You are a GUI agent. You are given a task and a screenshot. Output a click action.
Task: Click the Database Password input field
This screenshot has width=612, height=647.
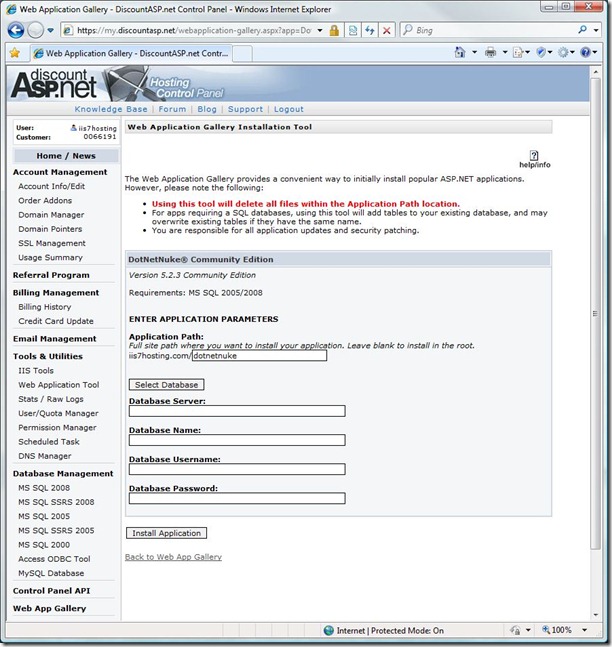click(237, 498)
